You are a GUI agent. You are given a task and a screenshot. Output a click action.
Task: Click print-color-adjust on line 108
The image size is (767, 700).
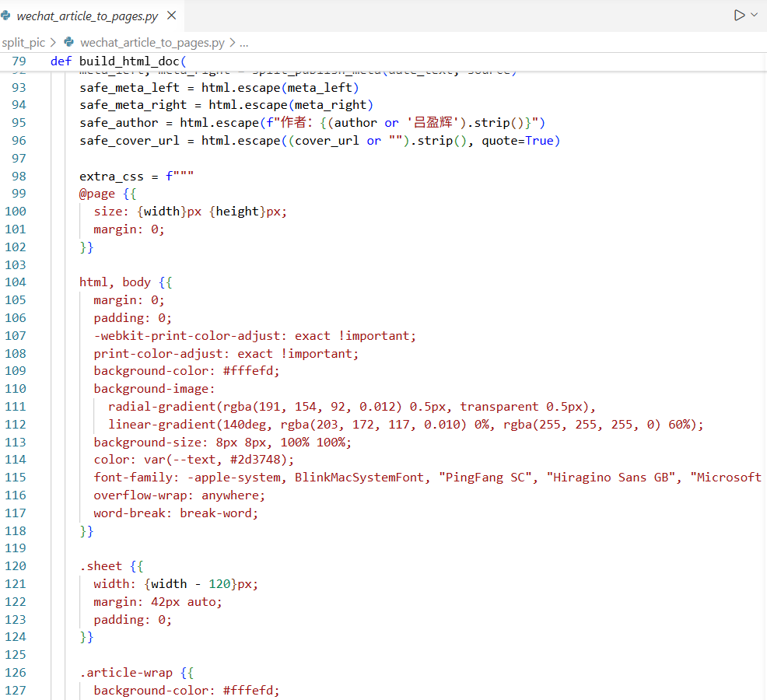tap(159, 354)
